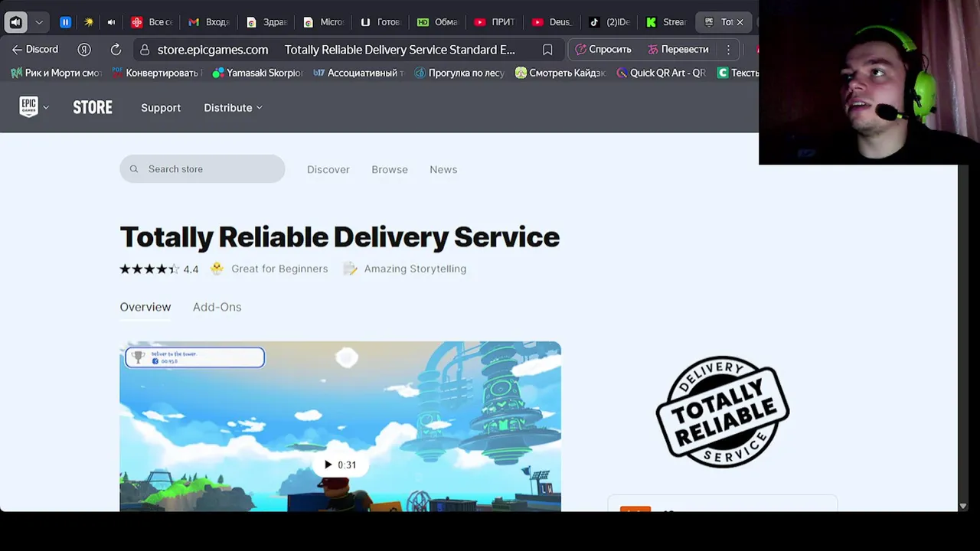Image resolution: width=980 pixels, height=551 pixels.
Task: Open the Browse section
Action: (x=390, y=169)
